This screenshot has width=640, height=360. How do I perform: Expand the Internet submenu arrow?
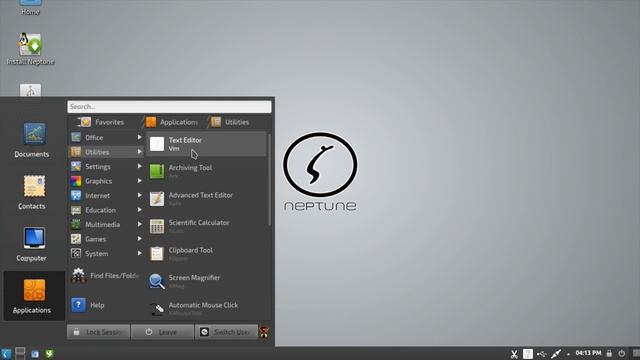tap(140, 196)
